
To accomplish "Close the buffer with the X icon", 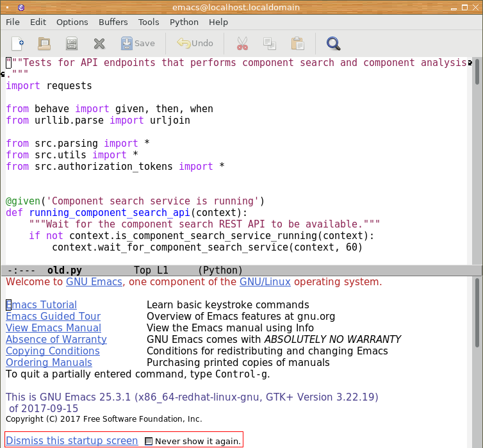I will [99, 44].
